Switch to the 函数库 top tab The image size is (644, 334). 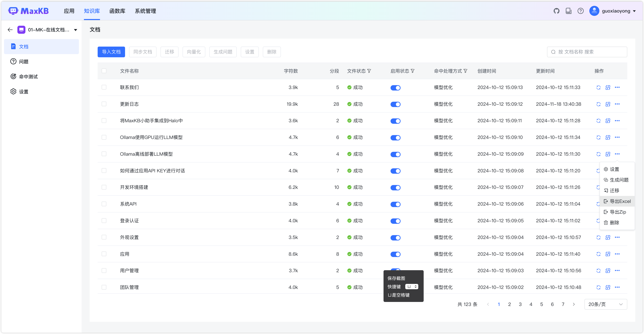(x=117, y=11)
